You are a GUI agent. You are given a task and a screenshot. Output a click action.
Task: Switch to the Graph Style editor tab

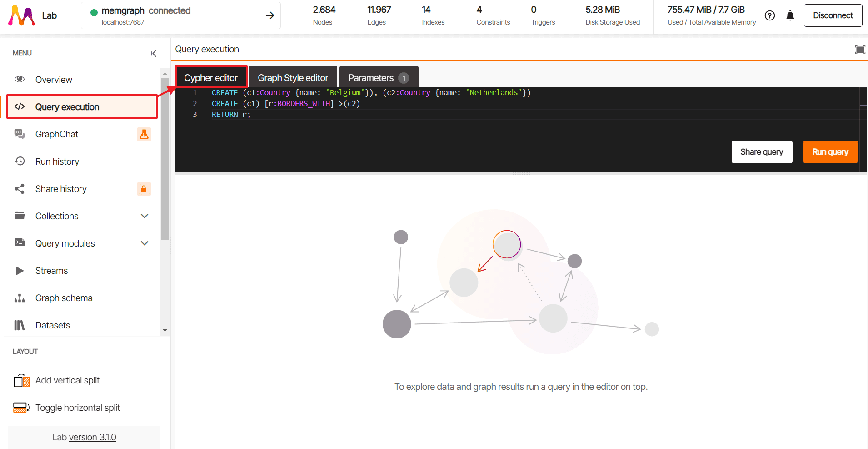click(293, 77)
